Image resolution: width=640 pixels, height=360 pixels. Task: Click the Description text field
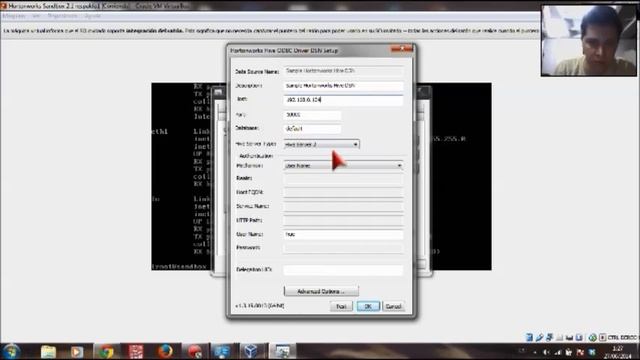pyautogui.click(x=343, y=86)
